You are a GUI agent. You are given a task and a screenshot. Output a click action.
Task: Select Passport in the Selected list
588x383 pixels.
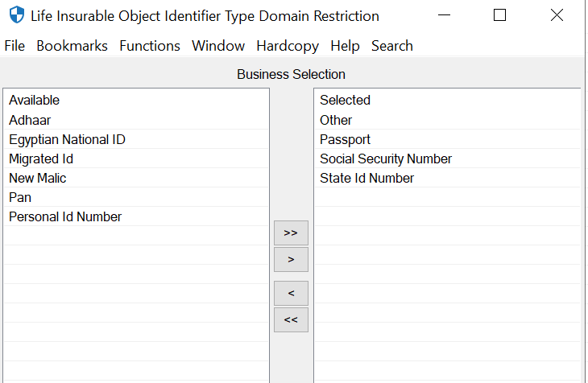pos(345,139)
